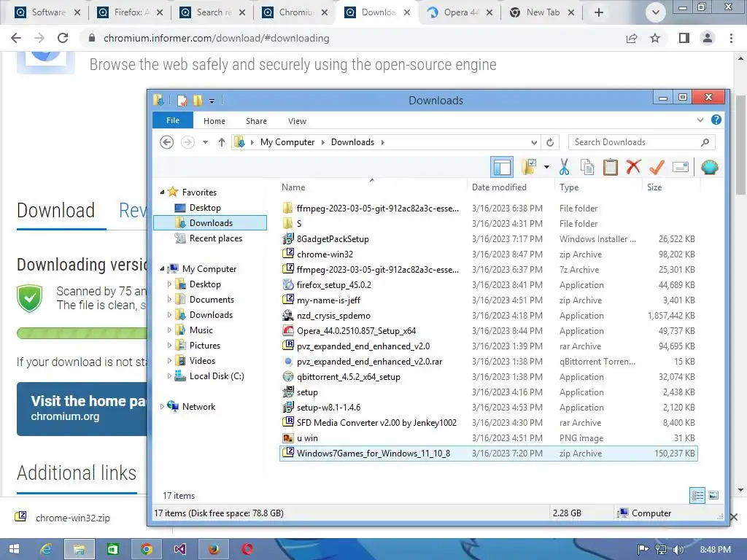The width and height of the screenshot is (747, 560).
Task: Open the recent locations dropdown arrow
Action: tap(205, 142)
